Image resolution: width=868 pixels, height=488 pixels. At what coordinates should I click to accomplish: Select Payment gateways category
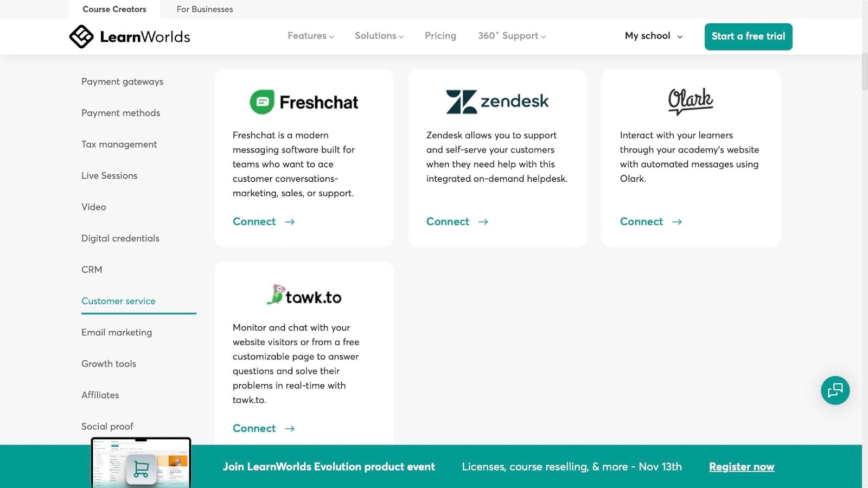coord(122,81)
